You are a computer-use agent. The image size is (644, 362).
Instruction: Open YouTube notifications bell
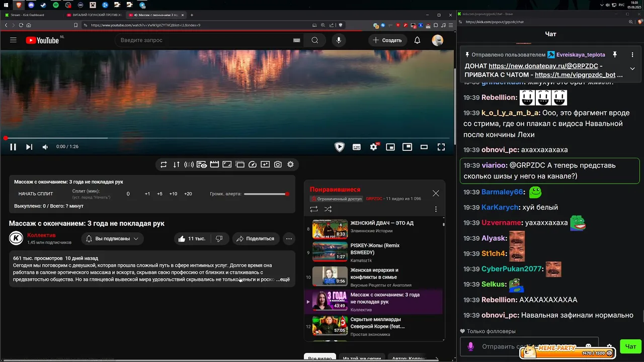[417, 40]
